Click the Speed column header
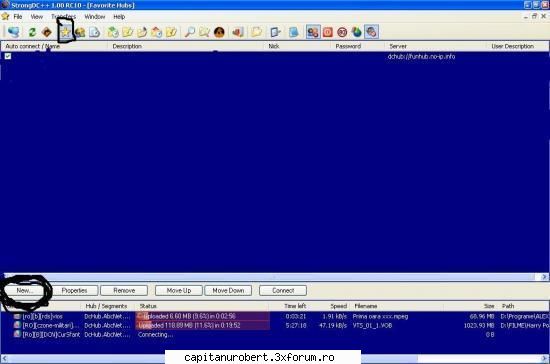550x364 pixels. 330,306
